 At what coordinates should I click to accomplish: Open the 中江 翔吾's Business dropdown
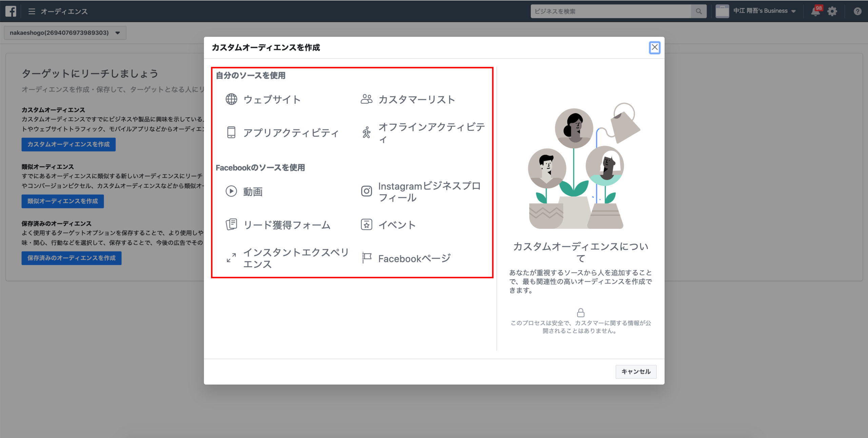(x=764, y=11)
